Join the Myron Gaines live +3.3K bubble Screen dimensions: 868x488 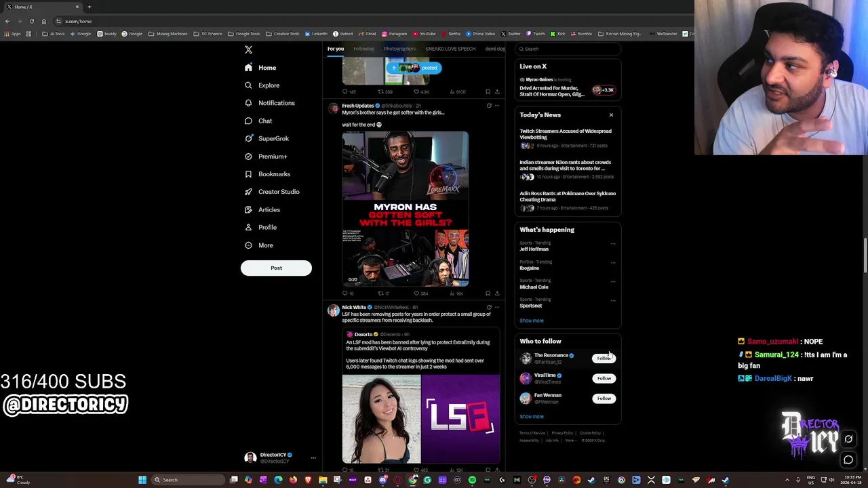[x=603, y=89]
